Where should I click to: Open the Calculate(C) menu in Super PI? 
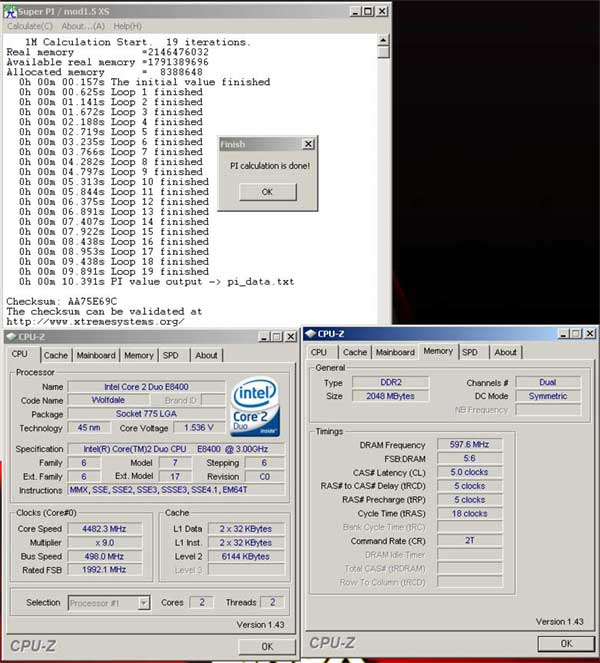pos(30,26)
